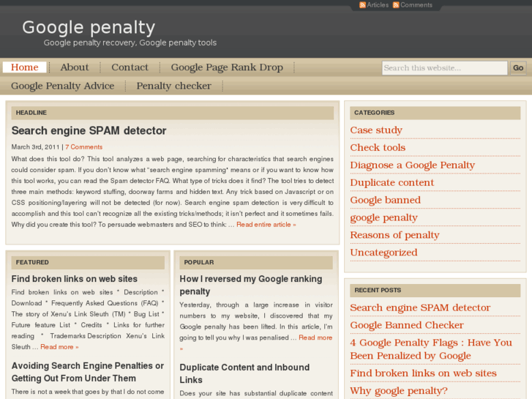Viewport: 532px width, 399px height.
Task: Click Read more under Google ranking penalty post
Action: coord(315,338)
